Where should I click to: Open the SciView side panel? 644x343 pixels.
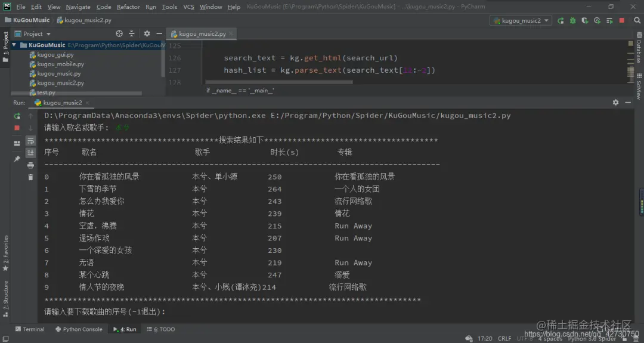click(x=639, y=86)
